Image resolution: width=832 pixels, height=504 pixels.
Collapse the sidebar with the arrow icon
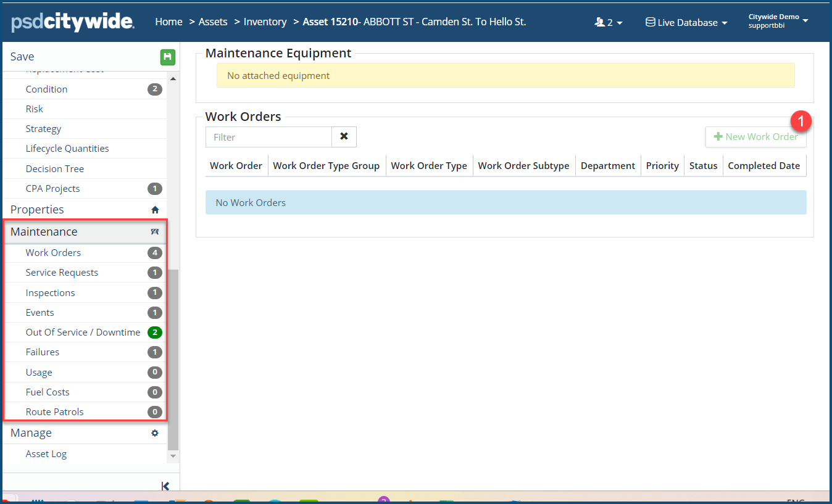pos(165,486)
